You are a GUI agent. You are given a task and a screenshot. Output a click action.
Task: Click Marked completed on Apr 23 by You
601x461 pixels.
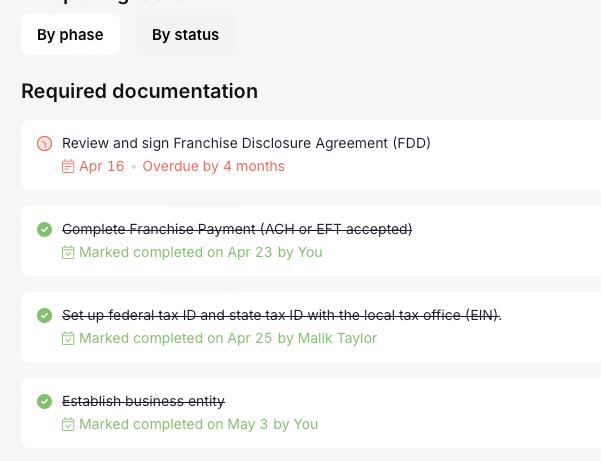200,252
